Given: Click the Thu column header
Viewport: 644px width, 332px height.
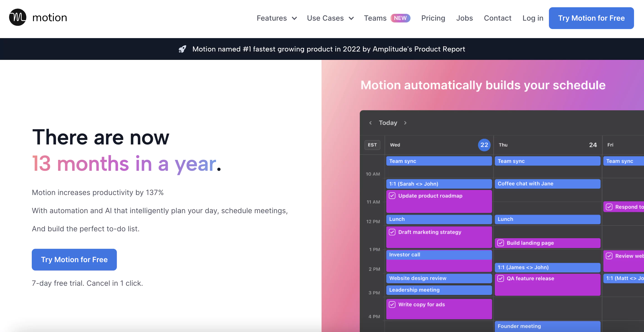Looking at the screenshot, I should 503,145.
